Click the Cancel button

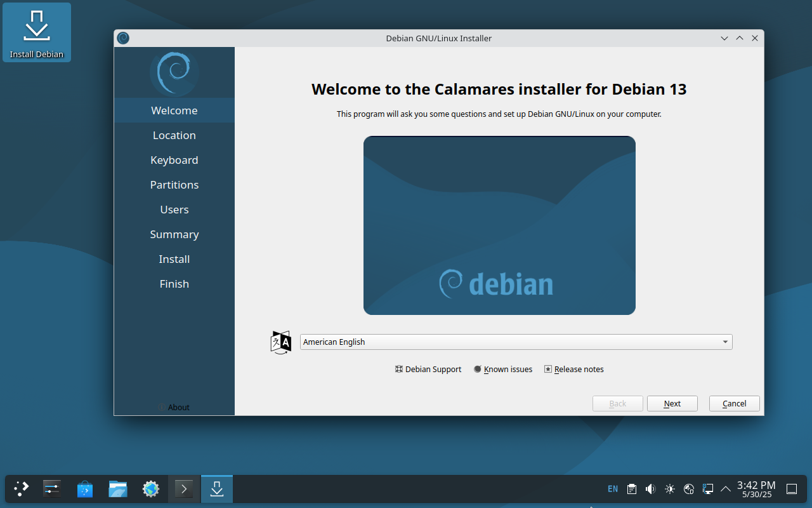coord(735,404)
